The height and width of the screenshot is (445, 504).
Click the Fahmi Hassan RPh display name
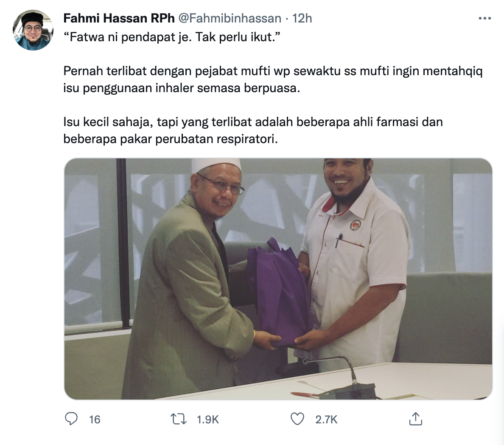119,18
